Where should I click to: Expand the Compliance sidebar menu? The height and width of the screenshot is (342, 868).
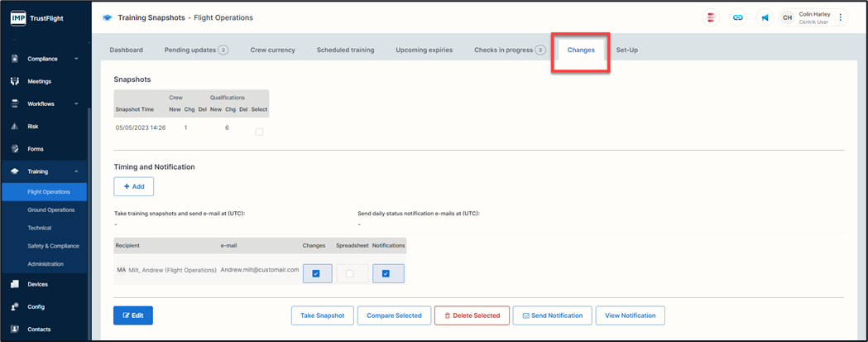(76, 59)
